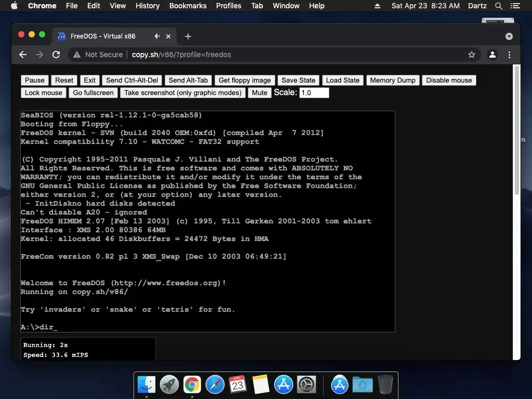Click the Scale input field
The width and height of the screenshot is (532, 399).
[x=314, y=92]
